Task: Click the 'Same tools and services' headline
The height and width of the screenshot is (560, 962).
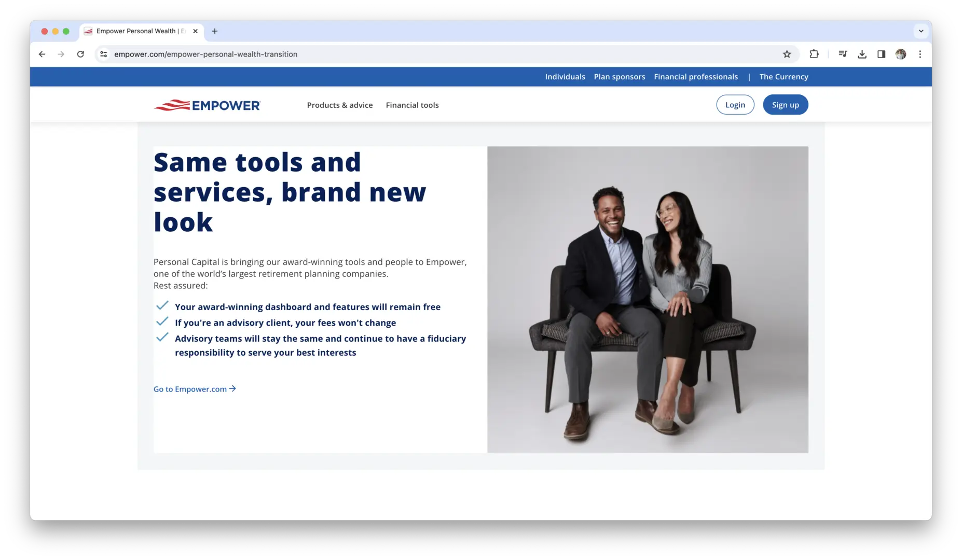Action: coord(290,192)
